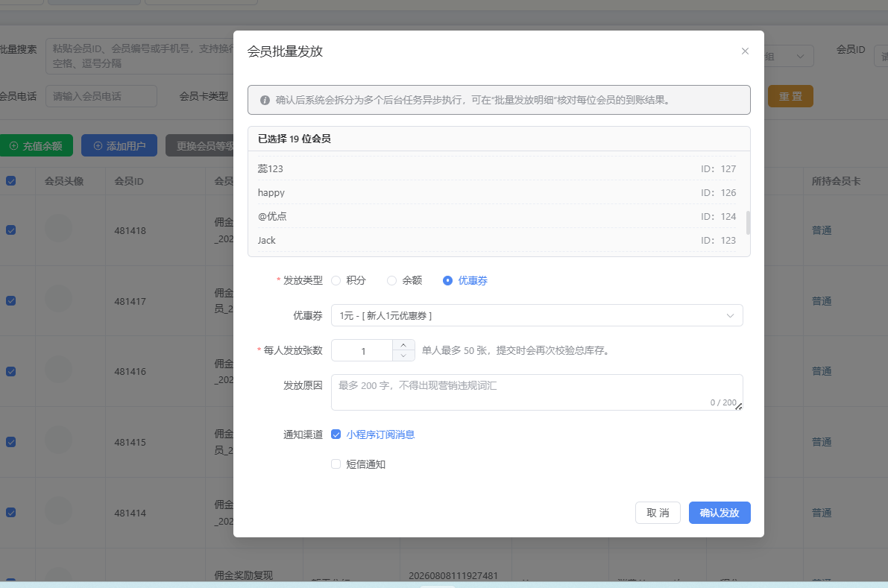
Task: Click avatar thumbnail in row 481415
Action: 58,440
